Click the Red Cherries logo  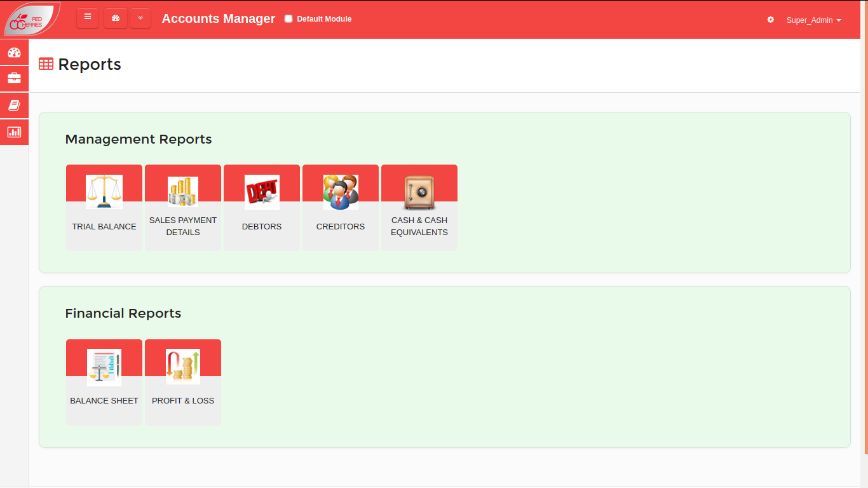pos(31,19)
